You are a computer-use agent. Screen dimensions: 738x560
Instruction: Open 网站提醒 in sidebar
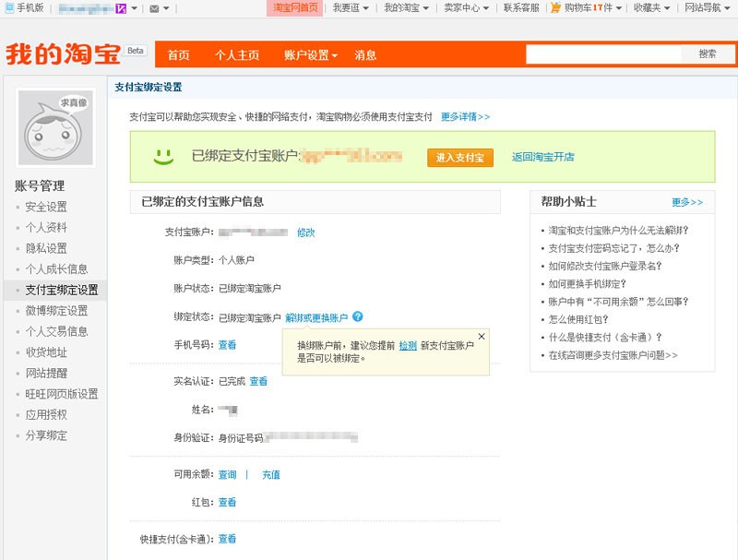pyautogui.click(x=46, y=373)
